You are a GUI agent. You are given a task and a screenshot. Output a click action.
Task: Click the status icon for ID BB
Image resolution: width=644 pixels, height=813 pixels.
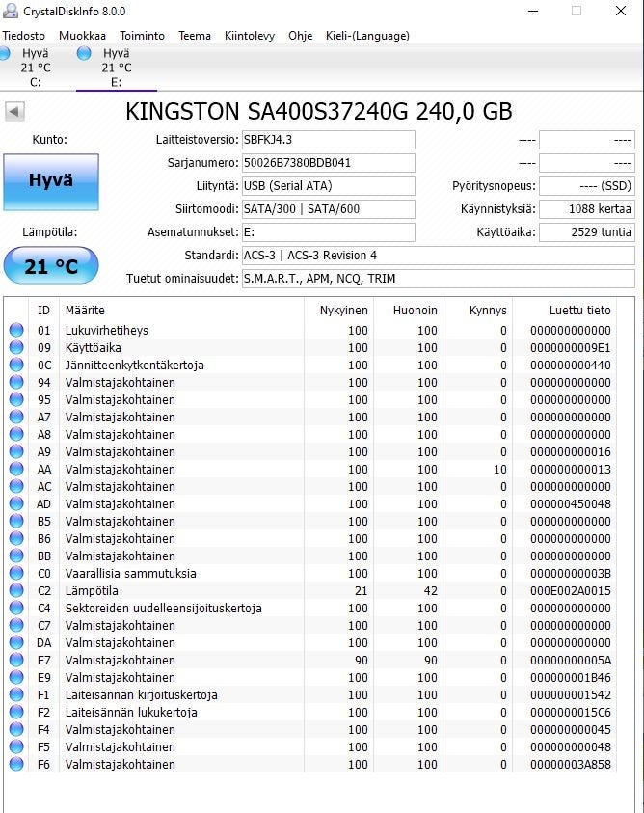[16, 556]
